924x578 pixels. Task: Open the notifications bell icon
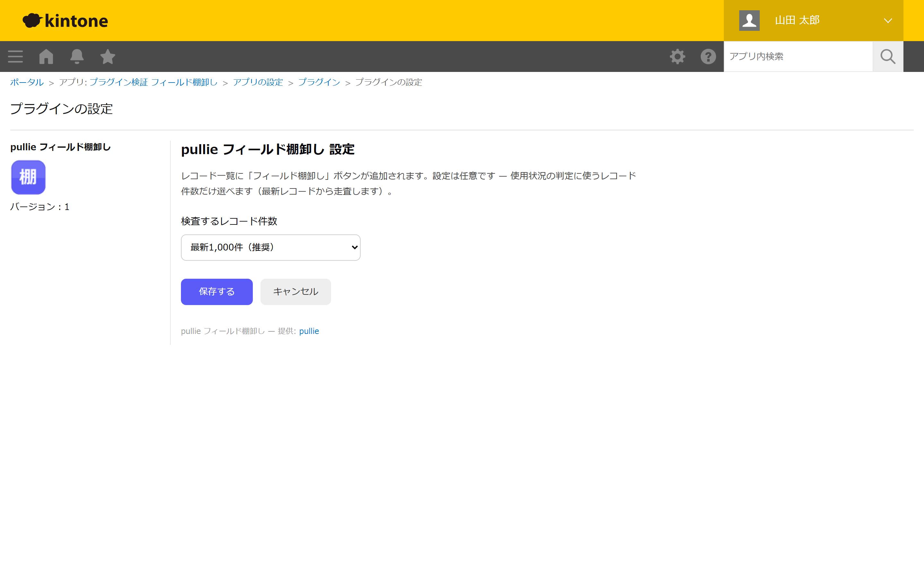[77, 57]
